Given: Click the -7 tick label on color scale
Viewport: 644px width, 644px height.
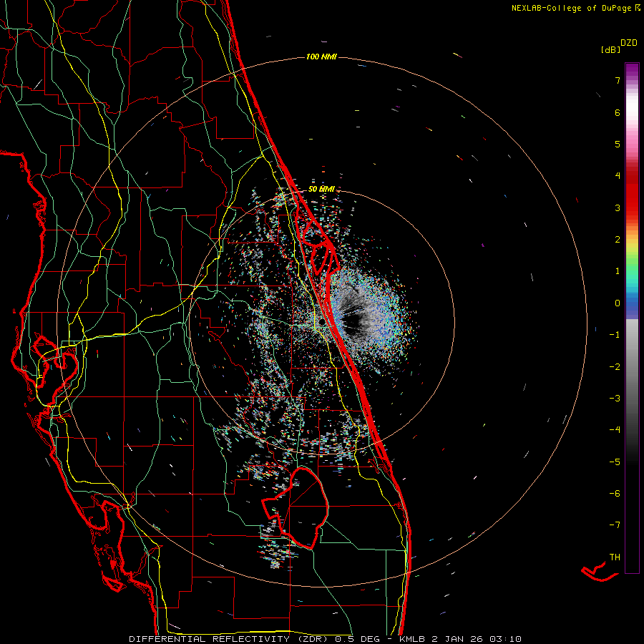Looking at the screenshot, I should coord(615,525).
